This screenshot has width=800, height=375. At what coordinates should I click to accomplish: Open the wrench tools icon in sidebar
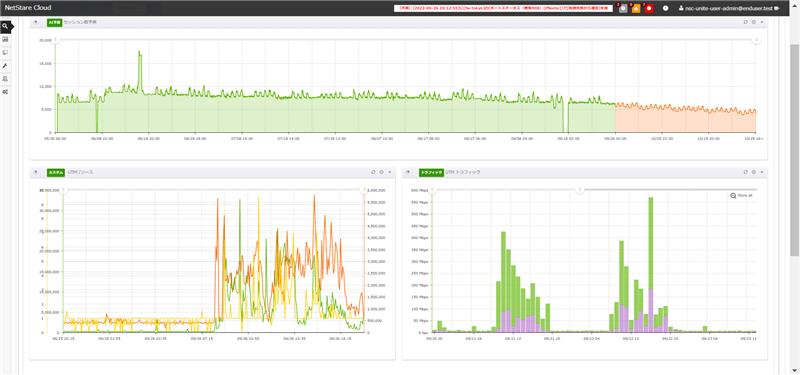(5, 66)
